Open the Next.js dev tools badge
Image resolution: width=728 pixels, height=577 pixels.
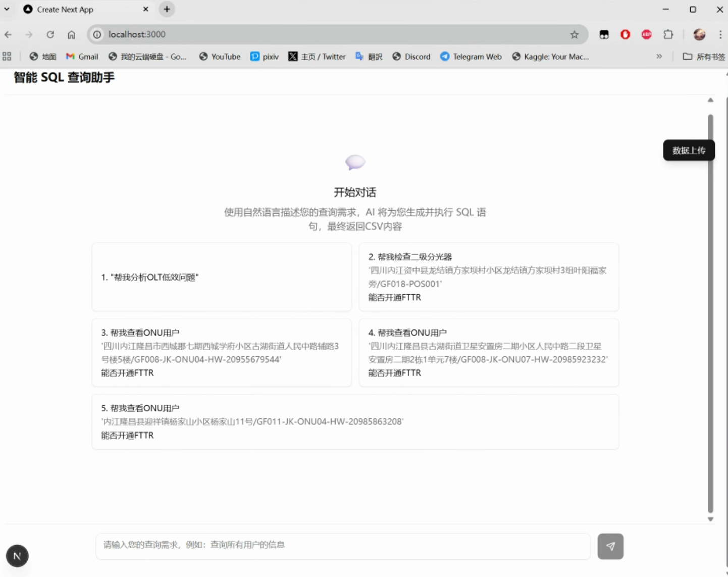pos(17,556)
